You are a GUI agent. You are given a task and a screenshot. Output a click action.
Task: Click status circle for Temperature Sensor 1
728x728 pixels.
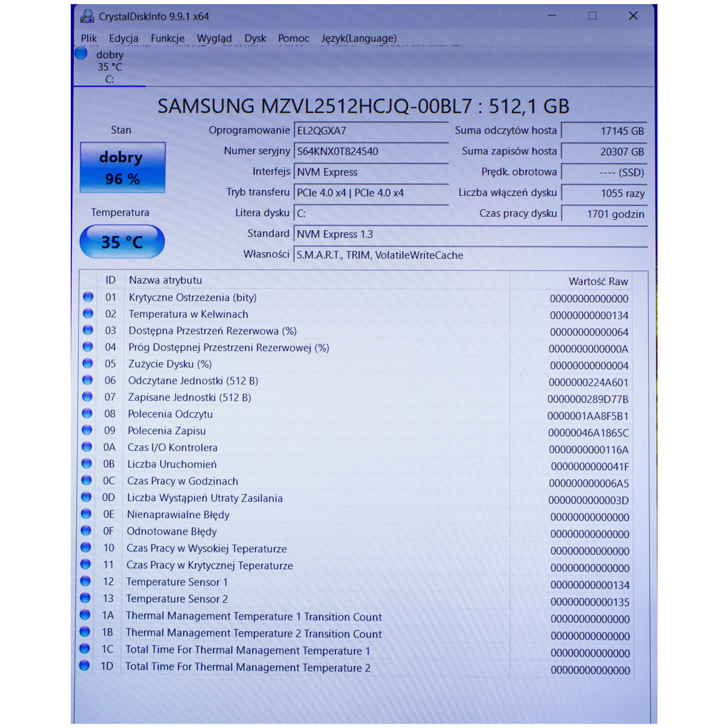click(85, 581)
